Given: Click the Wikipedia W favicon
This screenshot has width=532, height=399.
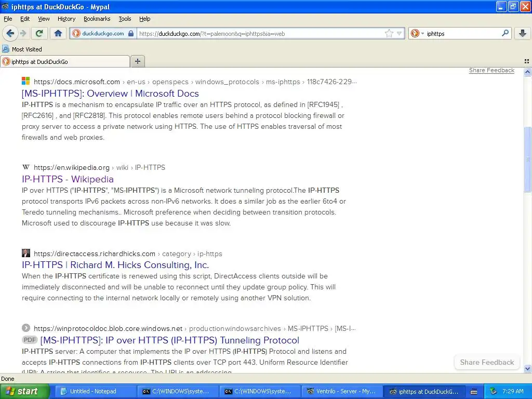Looking at the screenshot, I should coord(26,167).
